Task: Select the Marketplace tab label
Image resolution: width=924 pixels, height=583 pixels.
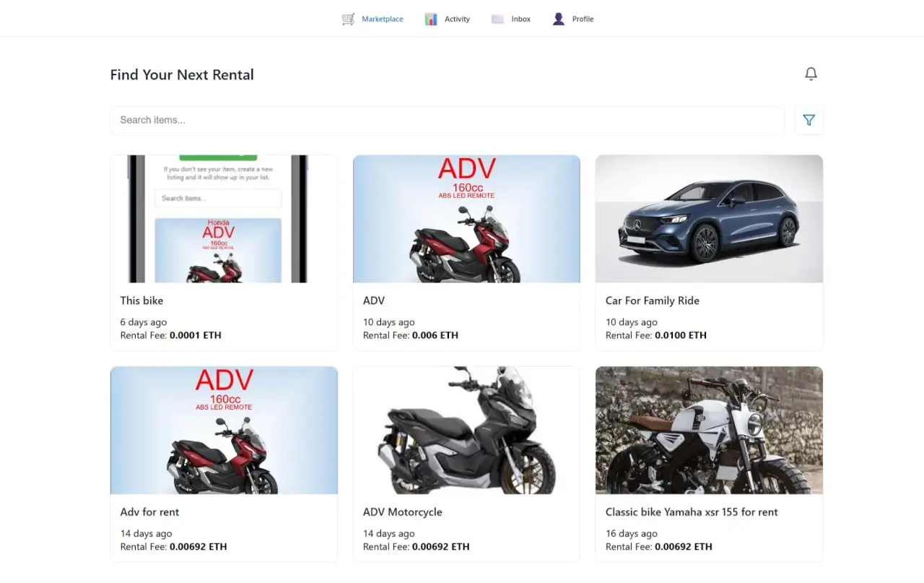Action: click(383, 20)
